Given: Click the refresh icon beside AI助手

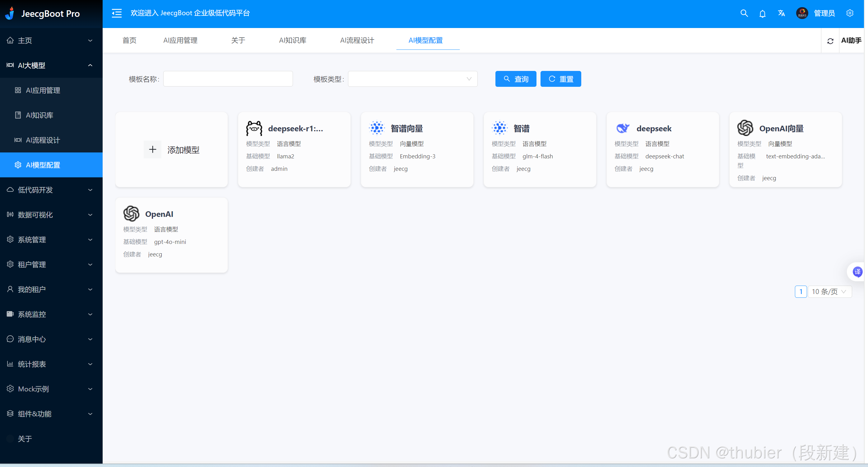Looking at the screenshot, I should pyautogui.click(x=830, y=41).
